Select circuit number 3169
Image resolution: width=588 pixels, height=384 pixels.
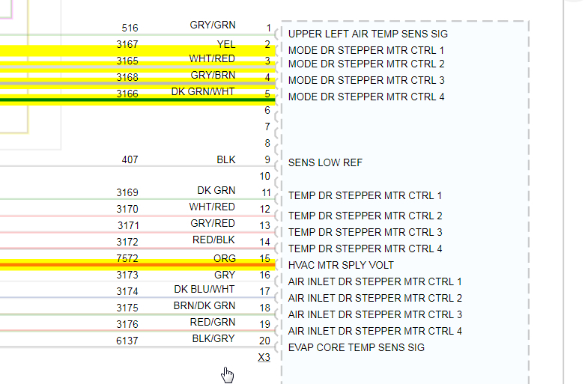pyautogui.click(x=127, y=192)
